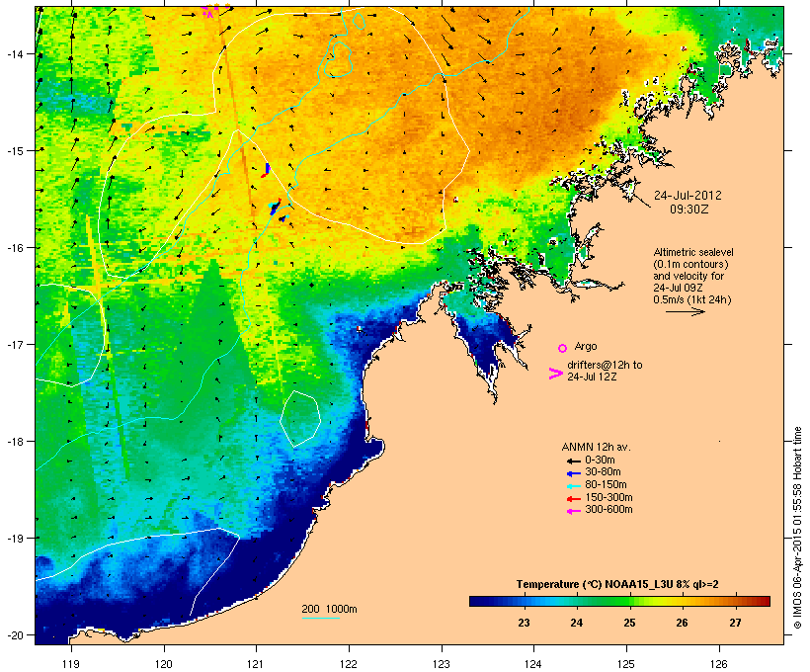Click the cyan 200 1000m isobath legend line
810x672 pixels.
320,619
